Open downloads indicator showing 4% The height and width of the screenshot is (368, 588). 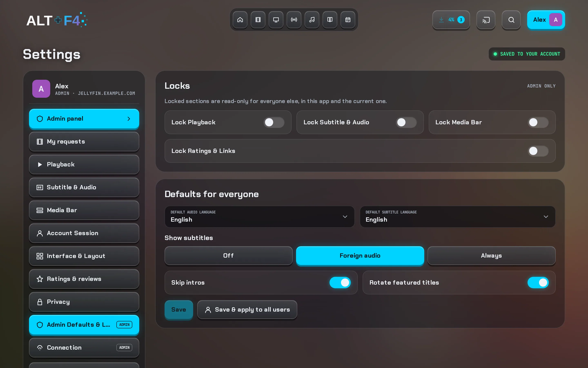tap(451, 20)
